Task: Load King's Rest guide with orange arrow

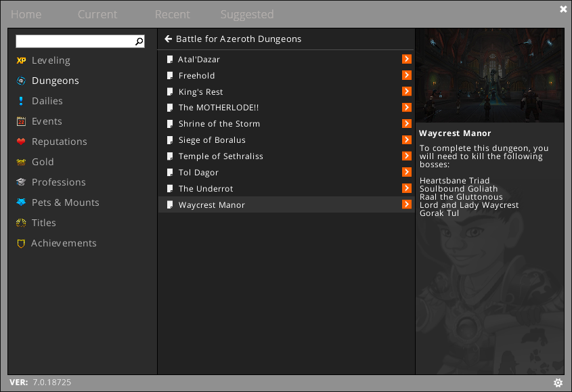Action: [407, 91]
